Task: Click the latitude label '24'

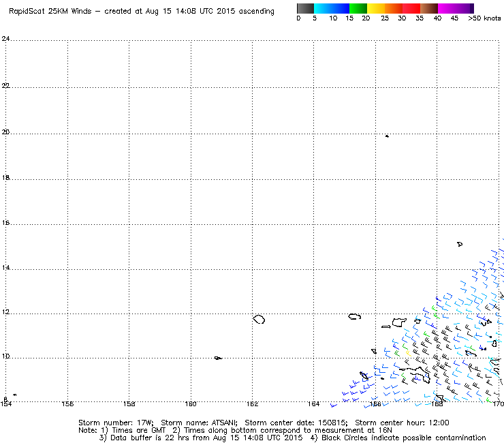Action: coord(5,39)
